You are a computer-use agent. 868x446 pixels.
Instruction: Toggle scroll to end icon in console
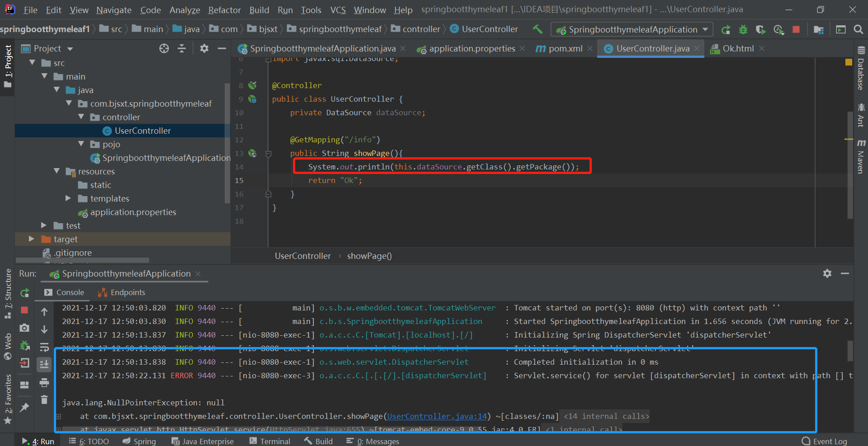point(44,364)
